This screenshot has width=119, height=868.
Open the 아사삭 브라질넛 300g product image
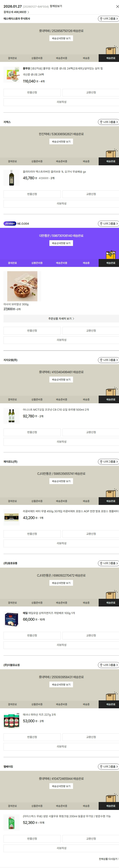[22, 286]
